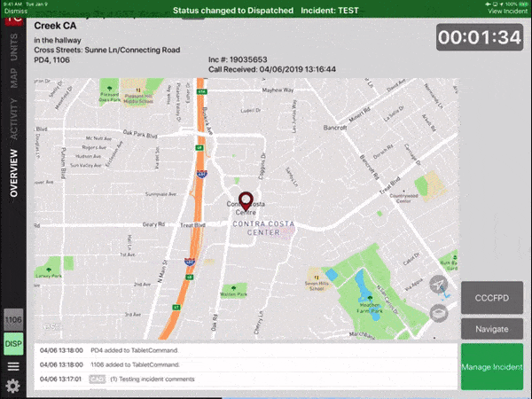Open the hamburger menu in the sidebar
532x399 pixels.
point(12,366)
